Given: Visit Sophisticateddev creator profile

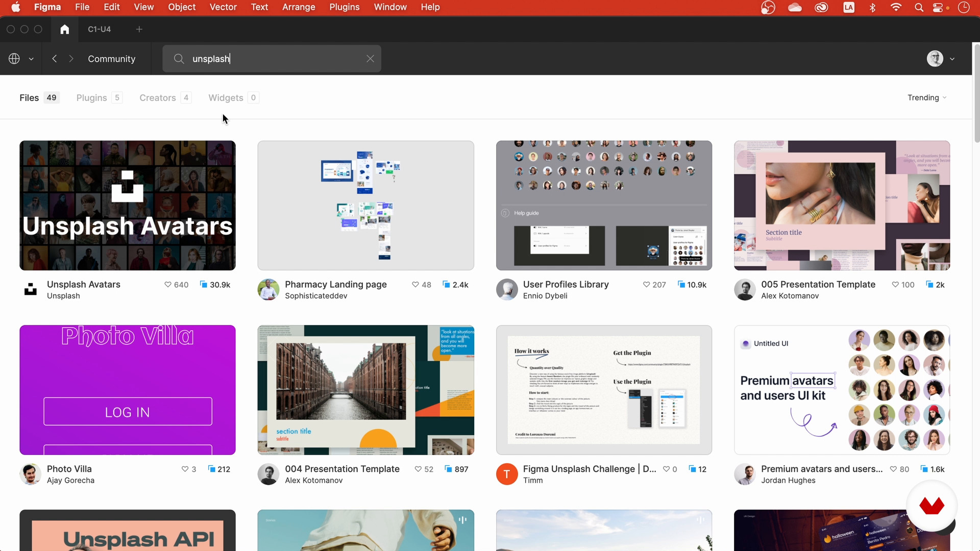Looking at the screenshot, I should tap(316, 296).
